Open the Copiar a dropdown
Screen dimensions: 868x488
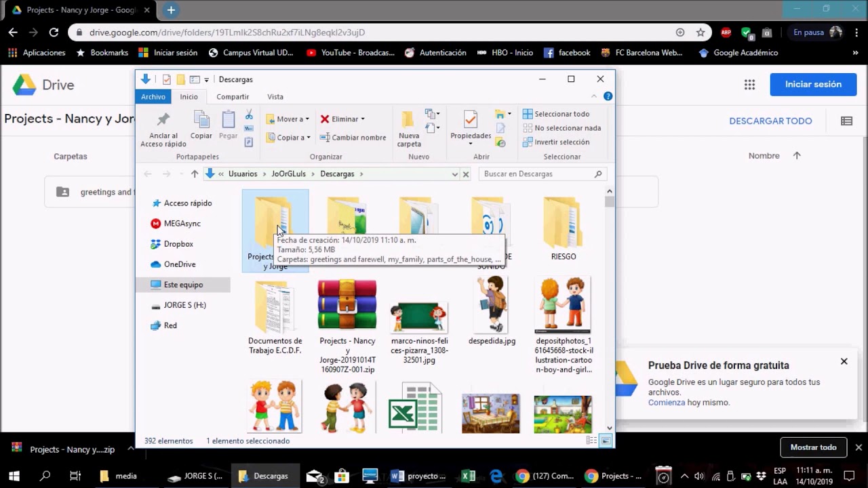pyautogui.click(x=288, y=138)
